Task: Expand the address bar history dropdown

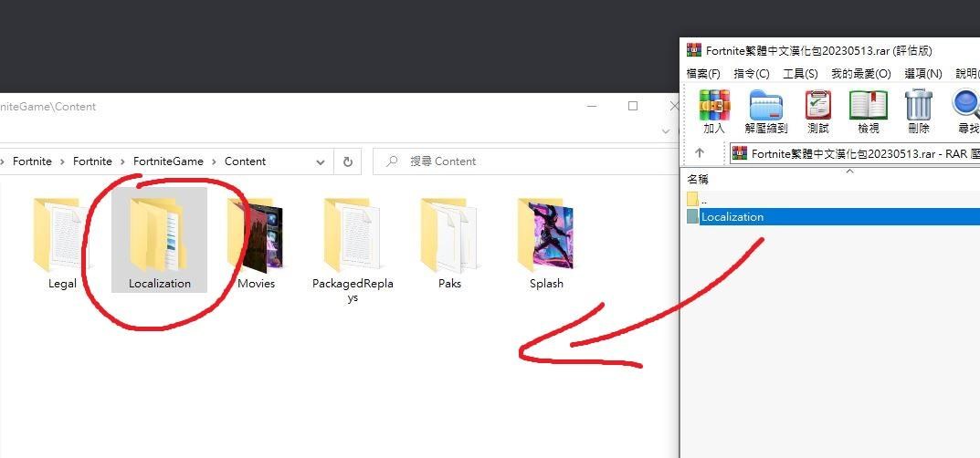Action: coord(321,161)
